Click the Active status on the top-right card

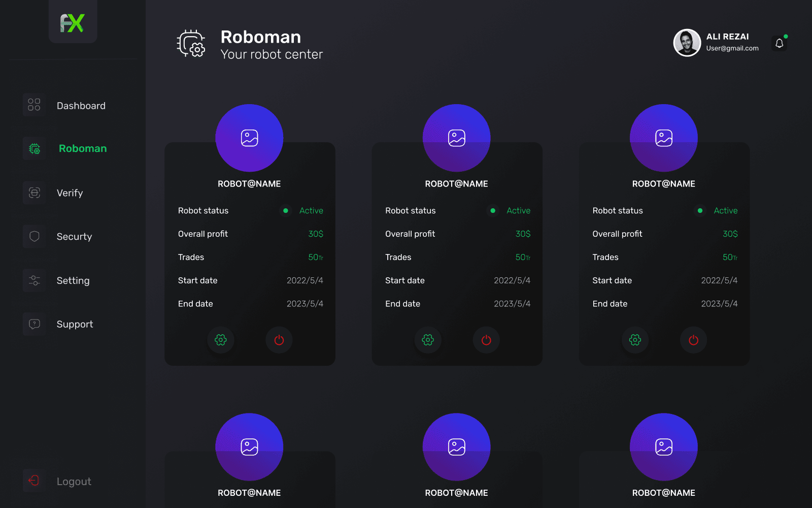tap(726, 210)
